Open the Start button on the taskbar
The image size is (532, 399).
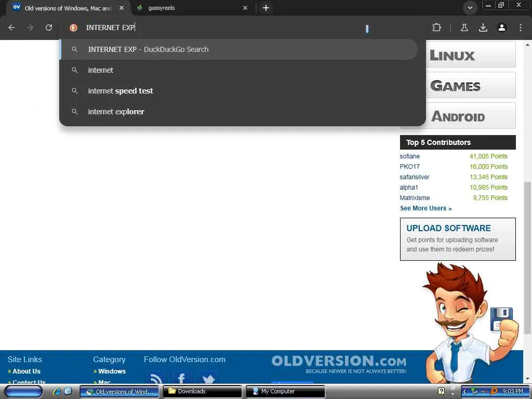(23, 392)
